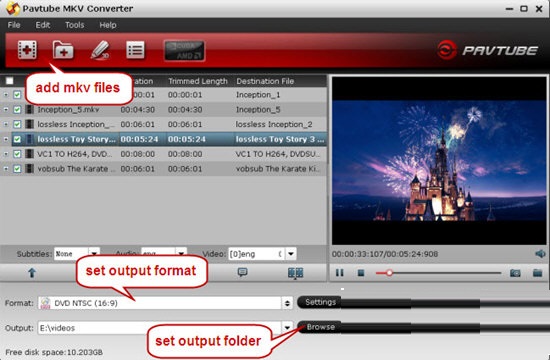Mute the preview volume speaker icon
Viewport: 550px width, 360px height.
[x=540, y=254]
